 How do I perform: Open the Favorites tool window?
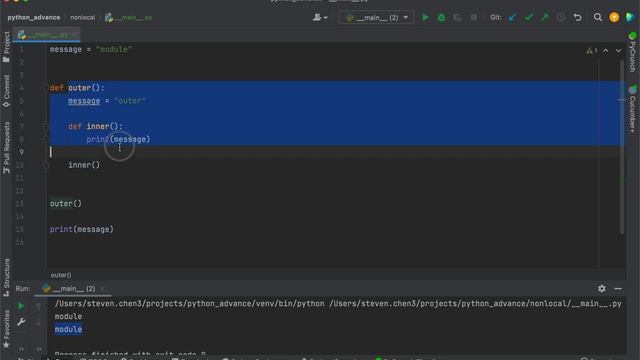point(6,329)
